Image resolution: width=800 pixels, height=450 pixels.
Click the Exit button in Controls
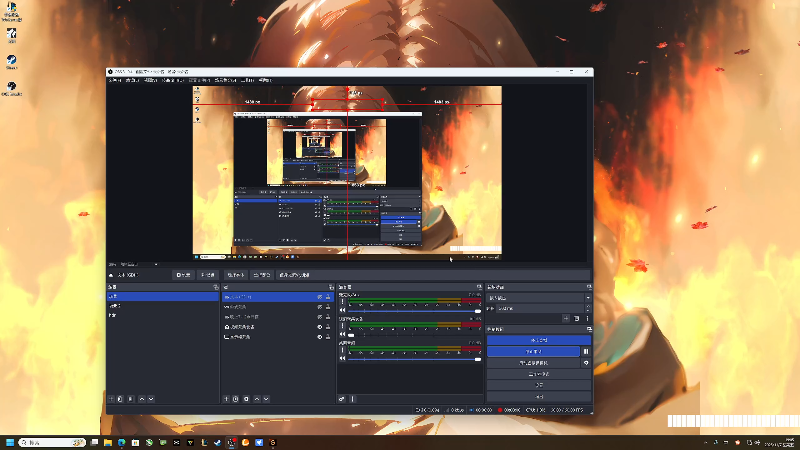pos(539,396)
